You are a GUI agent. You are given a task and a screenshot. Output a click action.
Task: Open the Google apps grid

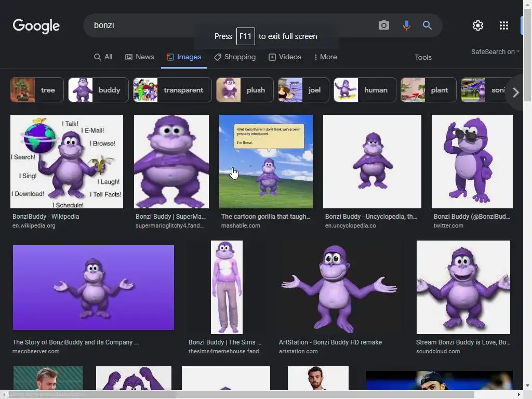pyautogui.click(x=504, y=25)
